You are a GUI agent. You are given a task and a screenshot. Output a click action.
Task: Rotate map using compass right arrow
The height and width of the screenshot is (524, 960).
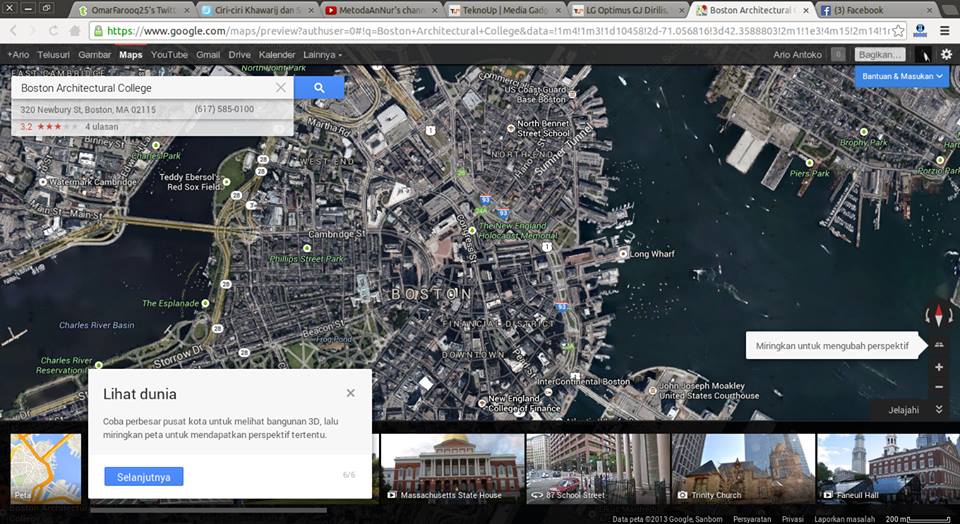(x=951, y=316)
